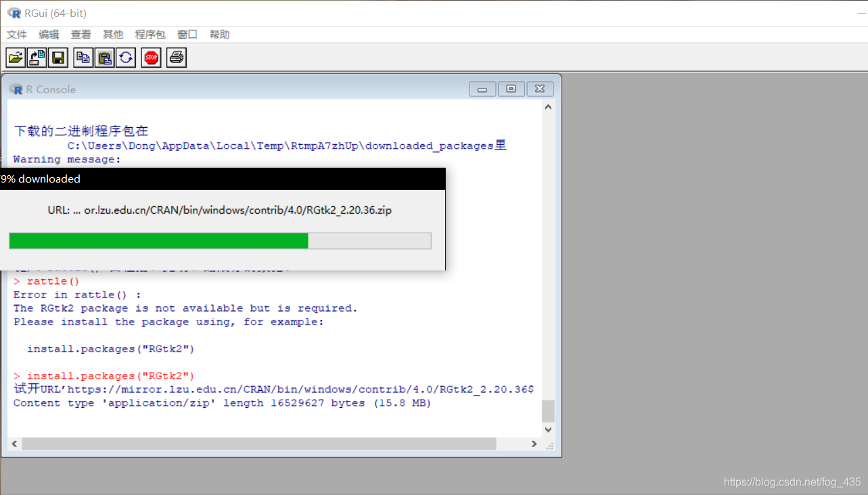The width and height of the screenshot is (868, 495).
Task: Open the 文件 menu
Action: point(17,34)
